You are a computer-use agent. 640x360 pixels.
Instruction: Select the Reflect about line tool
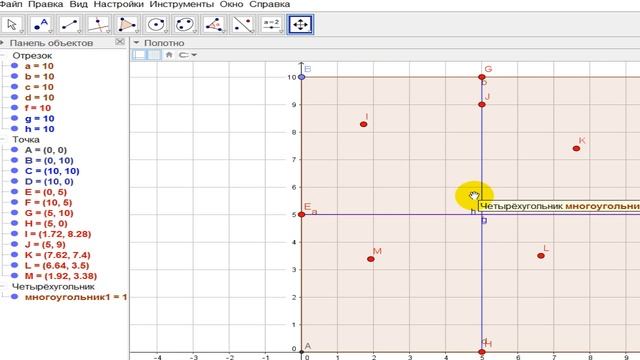[242, 24]
